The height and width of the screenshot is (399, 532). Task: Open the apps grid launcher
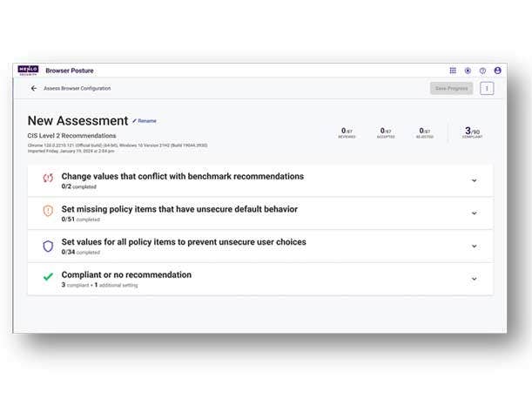coord(453,71)
